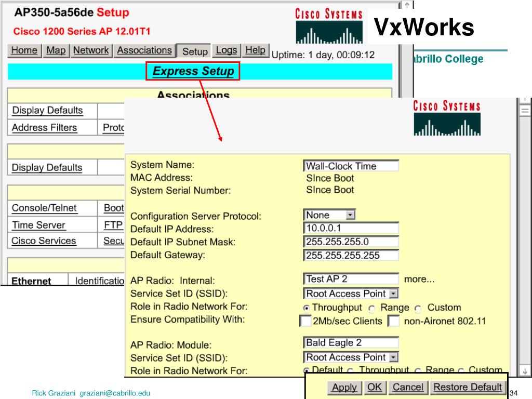Enable the non-Aironet 802.11 checkbox
The height and width of the screenshot is (399, 532).
click(394, 321)
